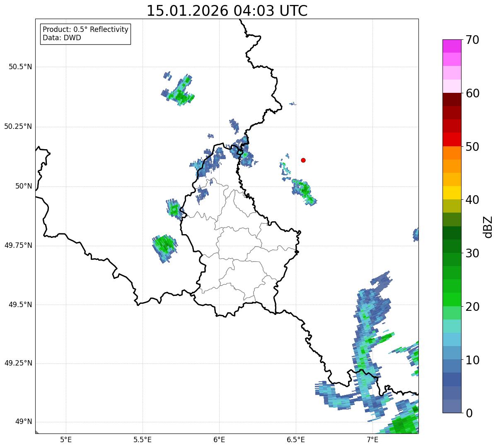Click the 'Data: DWD' label
The width and height of the screenshot is (498, 448).
tap(62, 38)
